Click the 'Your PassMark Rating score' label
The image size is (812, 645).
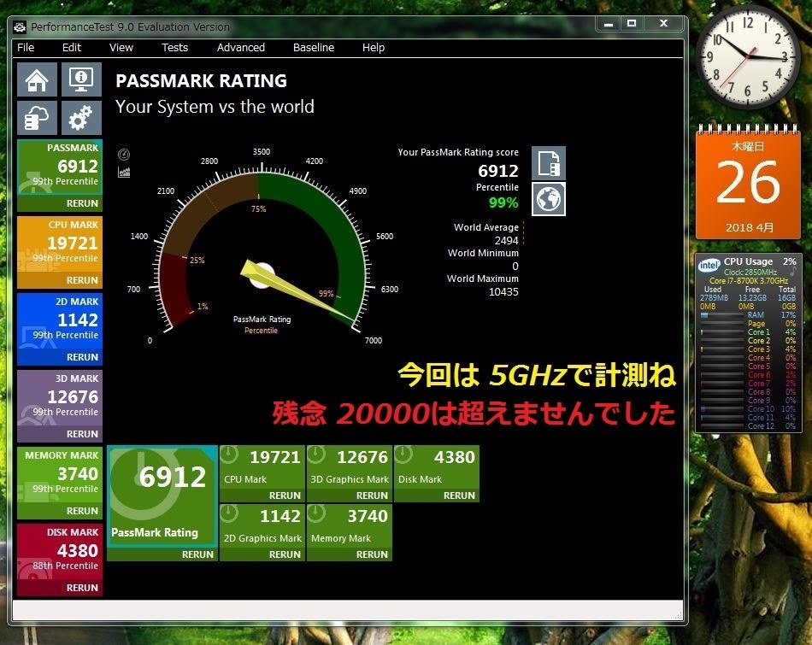click(458, 152)
